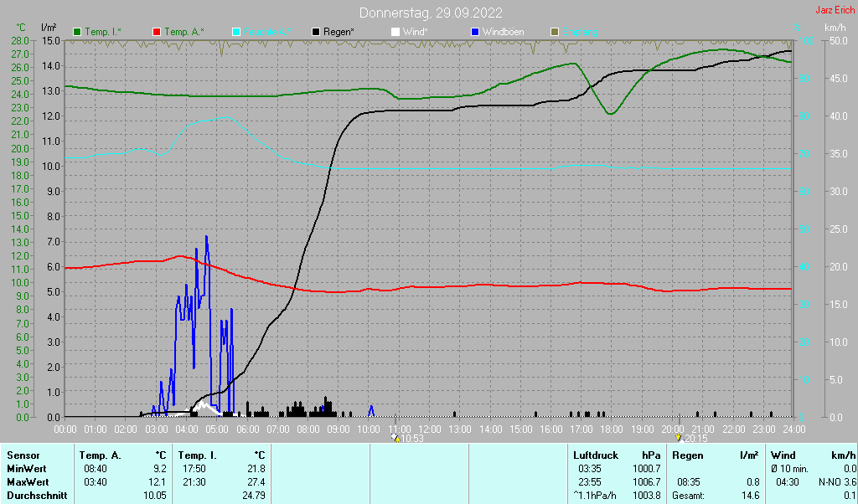
Task: Click the cyan Feuchte A. legend swatch
Action: (236, 33)
